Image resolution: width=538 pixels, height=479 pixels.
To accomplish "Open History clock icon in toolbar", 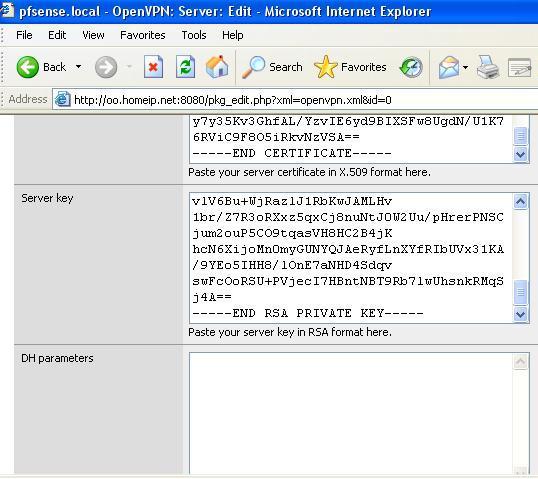I will (x=411, y=67).
